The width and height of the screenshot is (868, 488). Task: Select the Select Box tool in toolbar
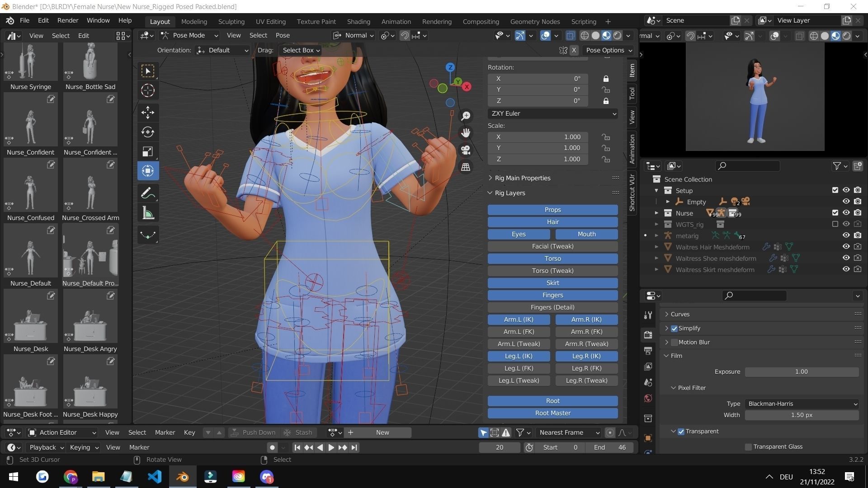[x=148, y=71]
